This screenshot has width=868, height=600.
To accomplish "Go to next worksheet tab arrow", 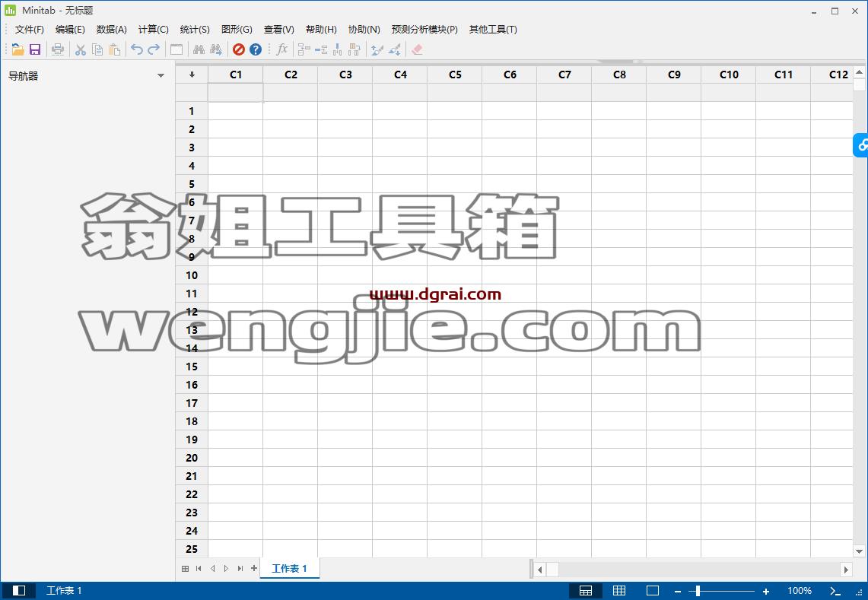I will (x=227, y=569).
